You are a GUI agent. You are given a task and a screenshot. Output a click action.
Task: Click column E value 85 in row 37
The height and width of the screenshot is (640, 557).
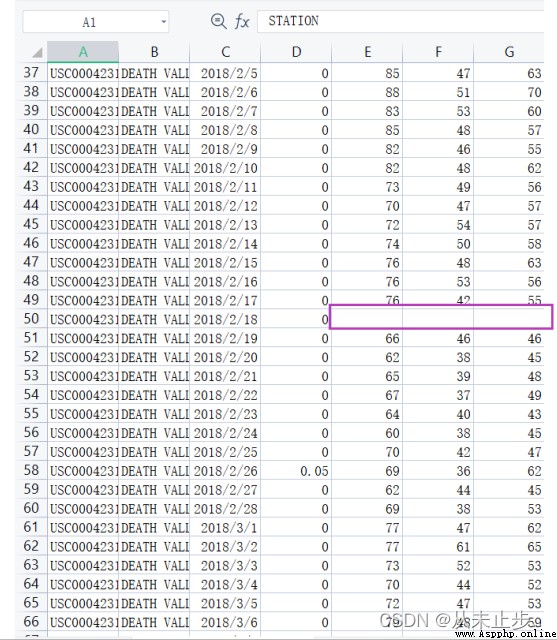coord(367,73)
